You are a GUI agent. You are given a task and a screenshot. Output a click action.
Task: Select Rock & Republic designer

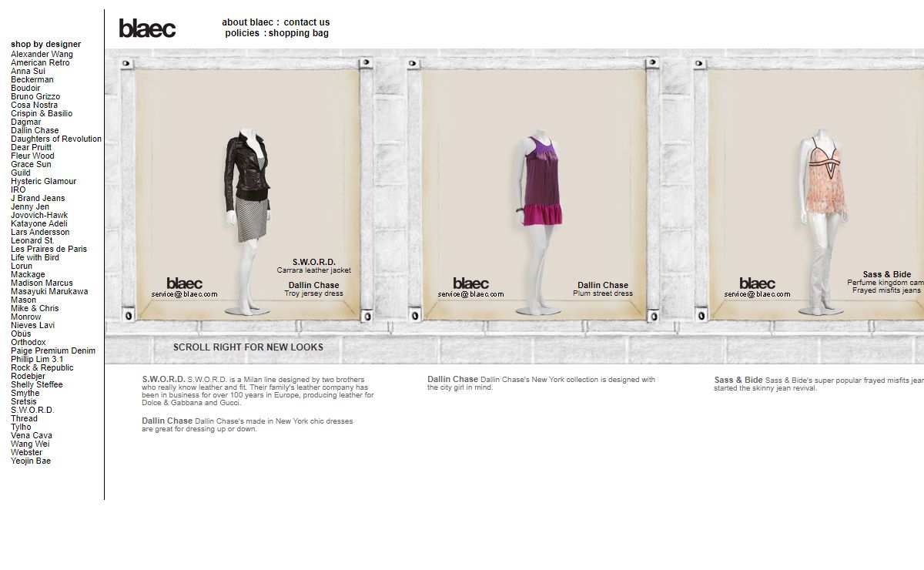point(42,367)
